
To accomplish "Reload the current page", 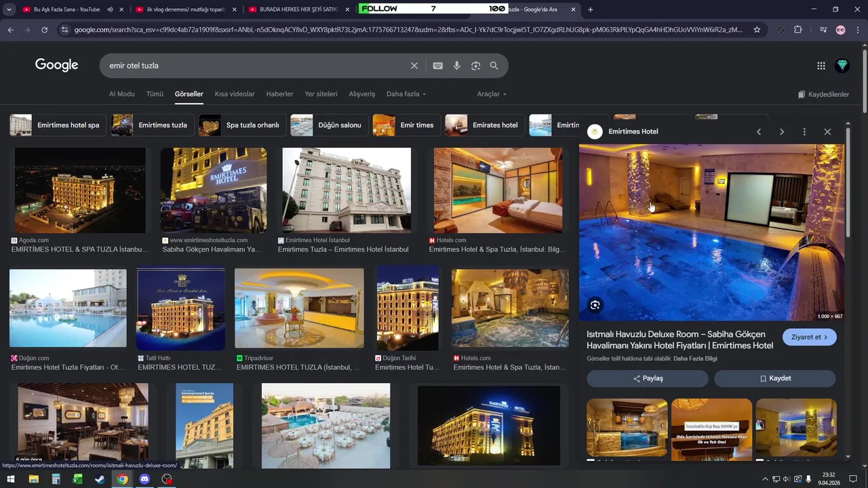I will (45, 30).
